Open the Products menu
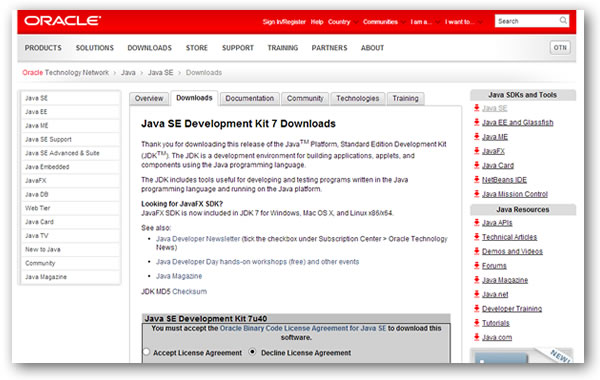600x380 pixels. point(43,48)
